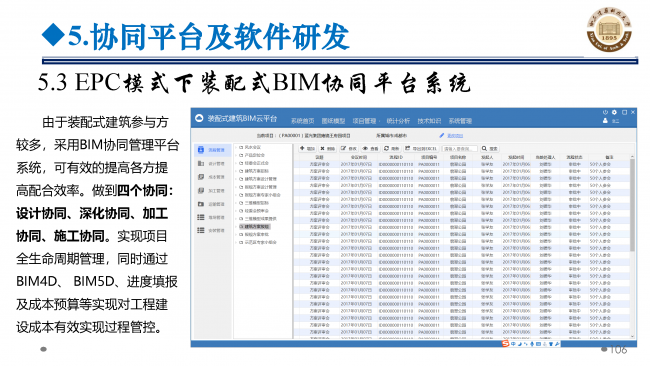
Task: Open the 系统管理 menu
Action: click(460, 121)
